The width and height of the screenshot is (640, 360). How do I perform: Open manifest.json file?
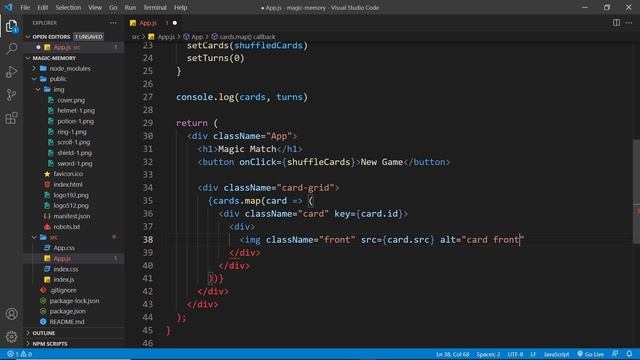(x=73, y=216)
